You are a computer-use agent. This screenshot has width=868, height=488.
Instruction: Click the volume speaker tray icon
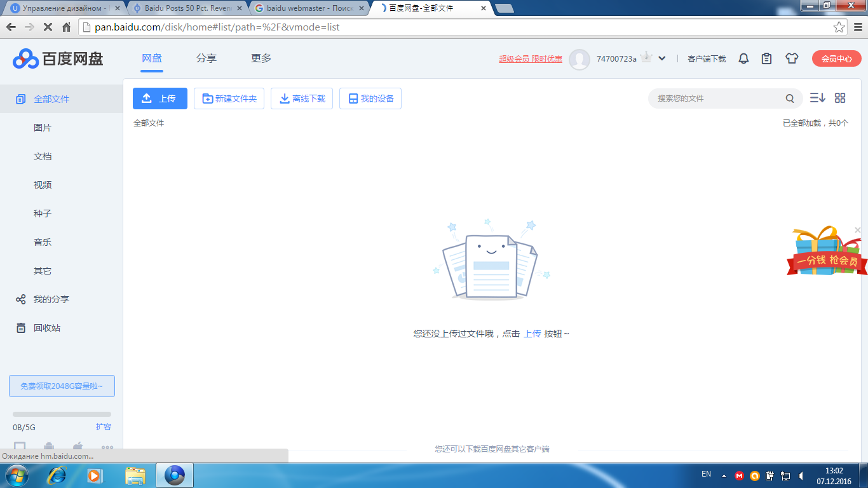(801, 475)
